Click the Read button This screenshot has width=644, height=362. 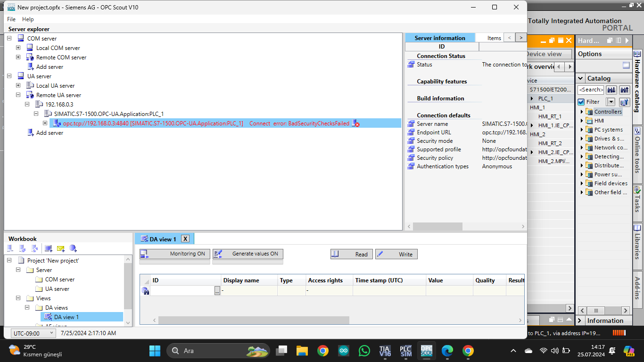[351, 254]
